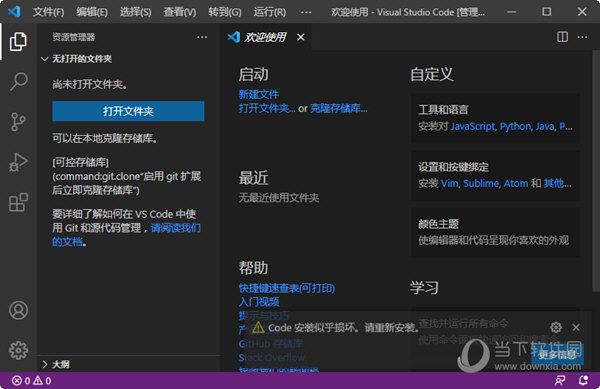Open notification settings gear icon
The image size is (600, 389).
(x=556, y=327)
